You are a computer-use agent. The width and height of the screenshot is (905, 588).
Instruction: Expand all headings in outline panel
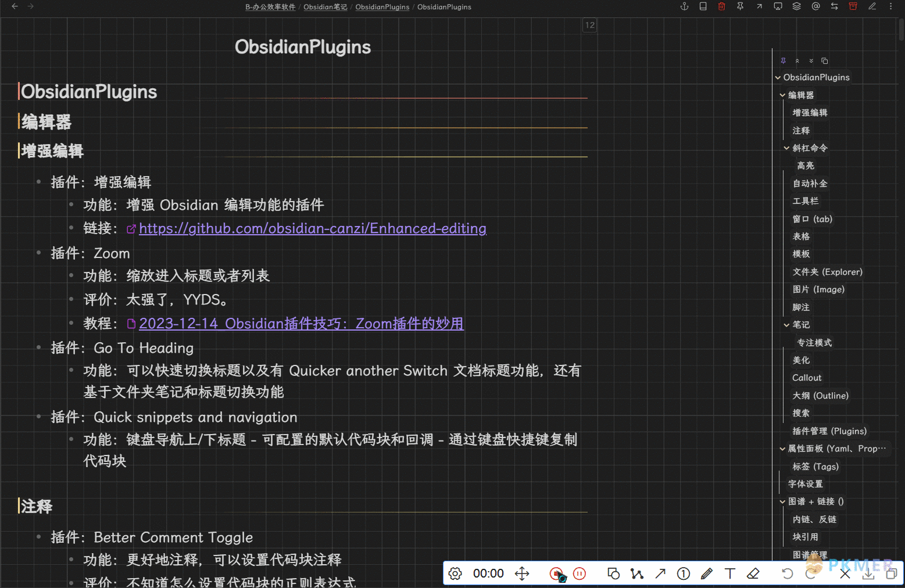[811, 60]
